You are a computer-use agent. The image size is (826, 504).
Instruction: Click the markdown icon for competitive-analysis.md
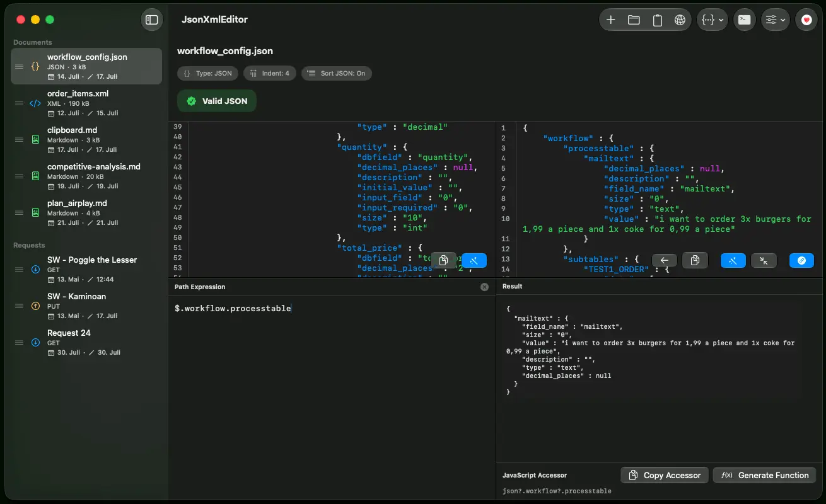tap(35, 176)
